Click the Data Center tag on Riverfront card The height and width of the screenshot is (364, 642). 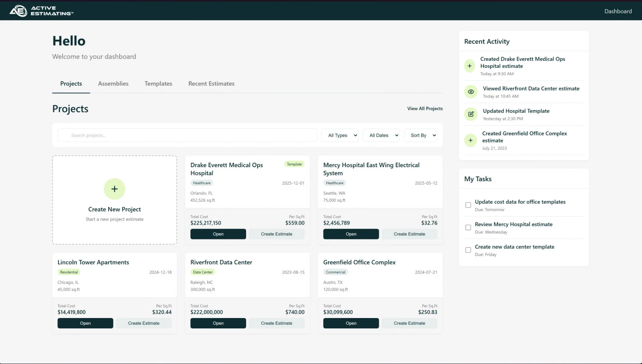click(203, 272)
